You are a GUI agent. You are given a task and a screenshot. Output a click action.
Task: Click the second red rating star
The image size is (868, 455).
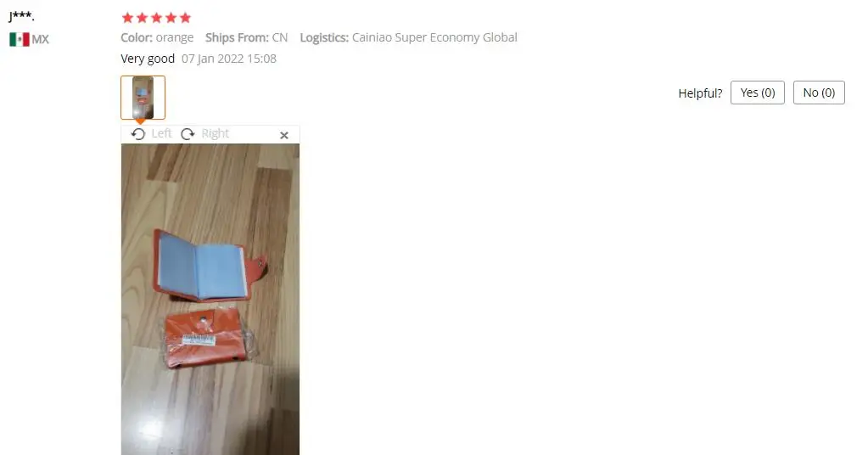142,18
